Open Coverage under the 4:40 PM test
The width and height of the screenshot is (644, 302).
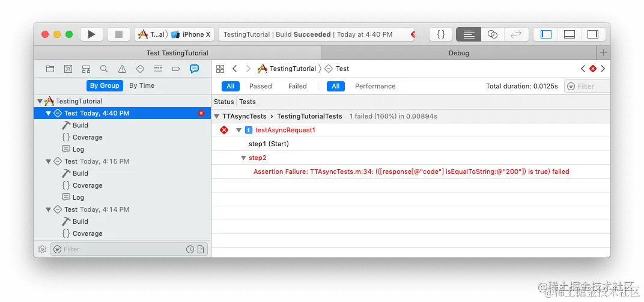pos(87,137)
